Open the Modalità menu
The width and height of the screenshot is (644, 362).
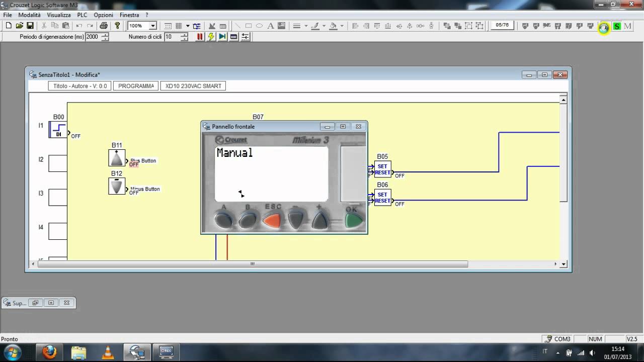click(x=29, y=15)
